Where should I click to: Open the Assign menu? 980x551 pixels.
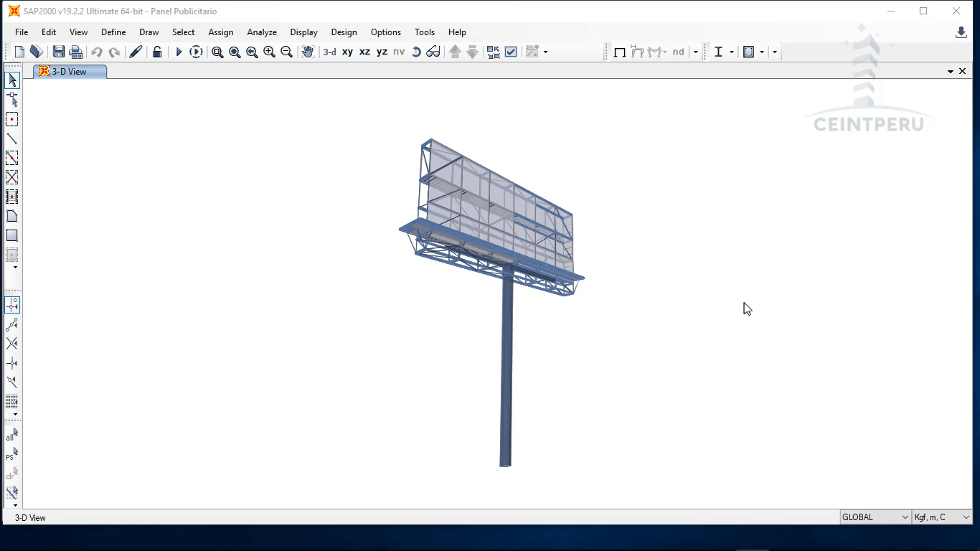point(220,32)
